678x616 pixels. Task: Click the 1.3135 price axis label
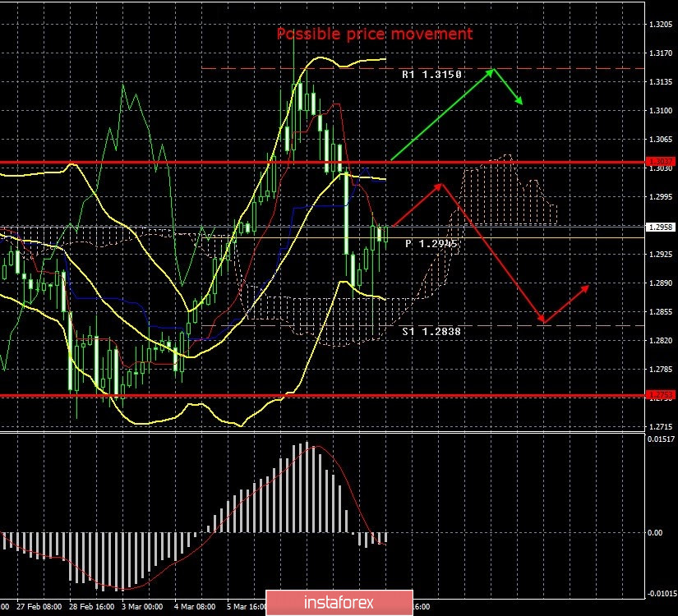[661, 81]
